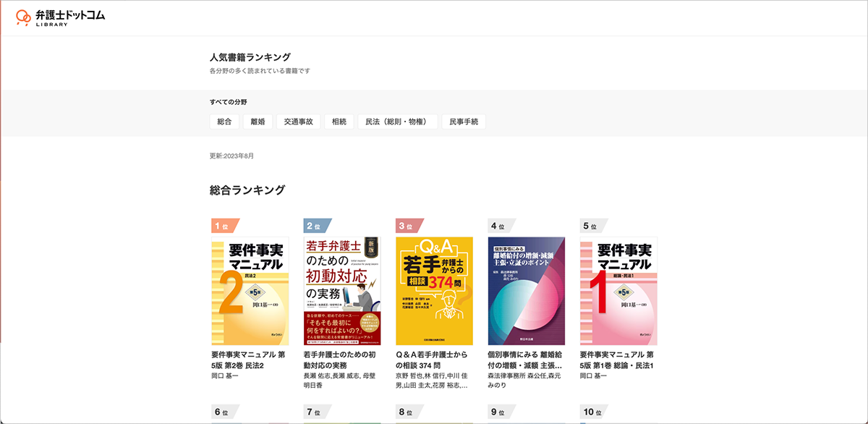The width and height of the screenshot is (868, 424).
Task: Click the yellow 相談374問 book cover
Action: click(433, 289)
